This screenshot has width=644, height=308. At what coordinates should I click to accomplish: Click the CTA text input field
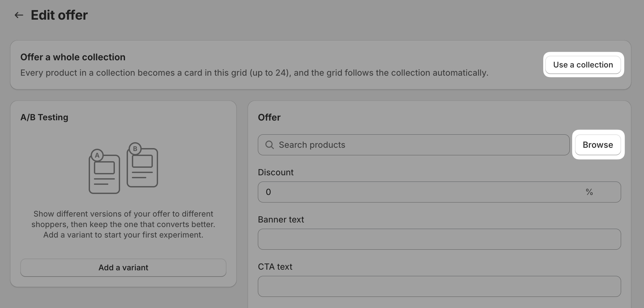pyautogui.click(x=439, y=286)
